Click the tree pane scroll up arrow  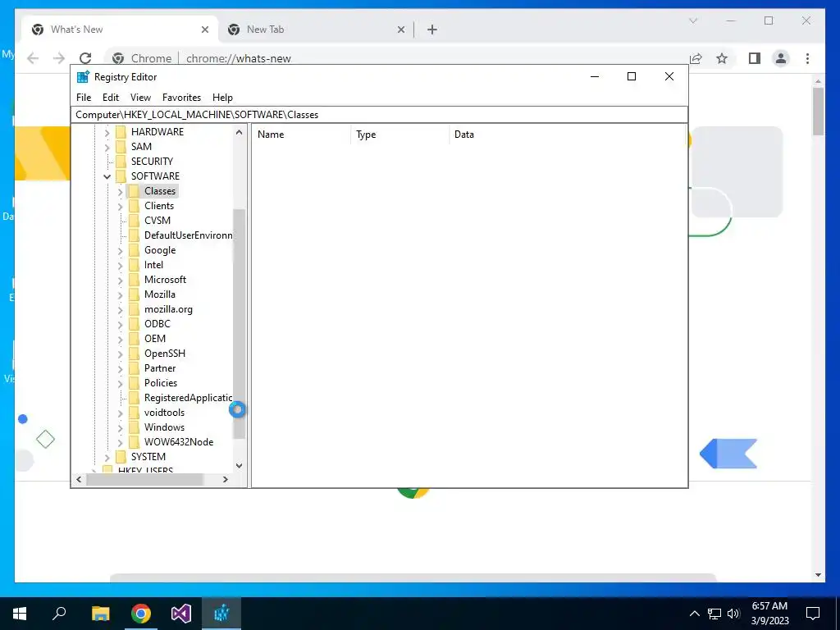239,132
